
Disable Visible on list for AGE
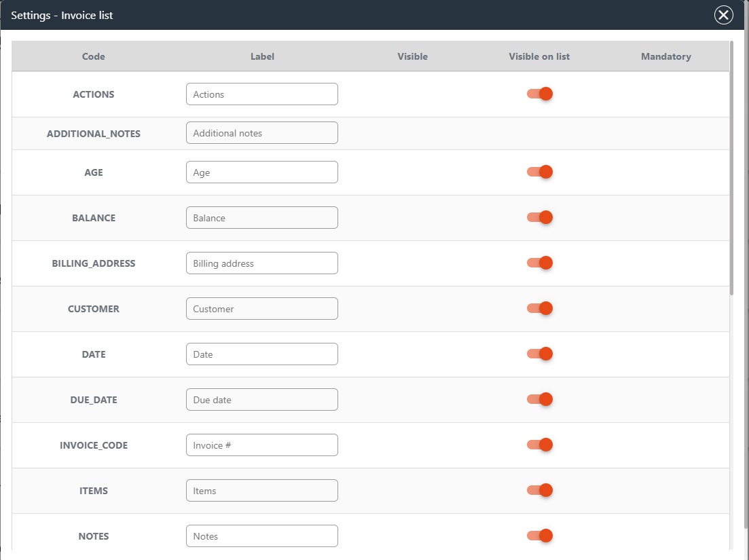click(540, 172)
